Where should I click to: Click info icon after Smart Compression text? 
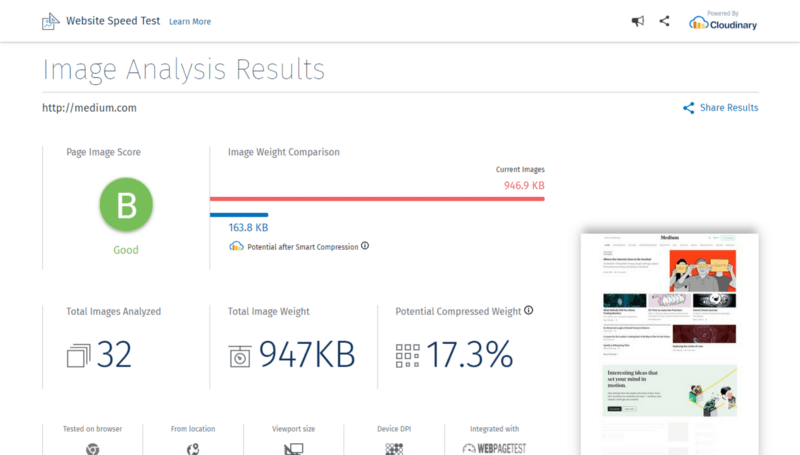365,245
